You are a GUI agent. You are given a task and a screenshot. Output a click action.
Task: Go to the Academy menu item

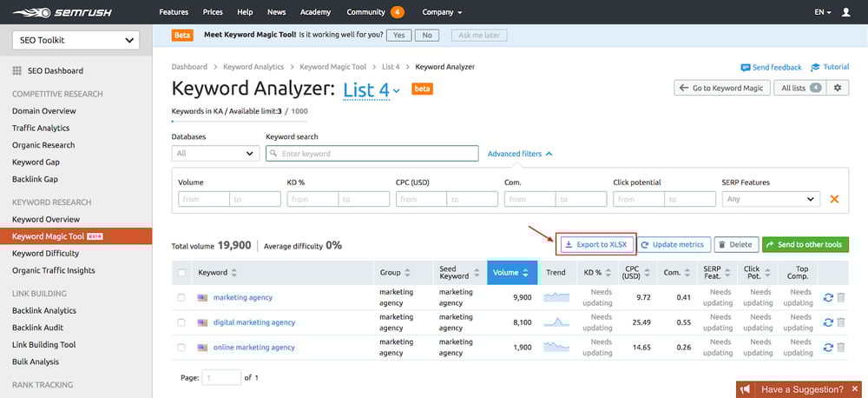316,11
